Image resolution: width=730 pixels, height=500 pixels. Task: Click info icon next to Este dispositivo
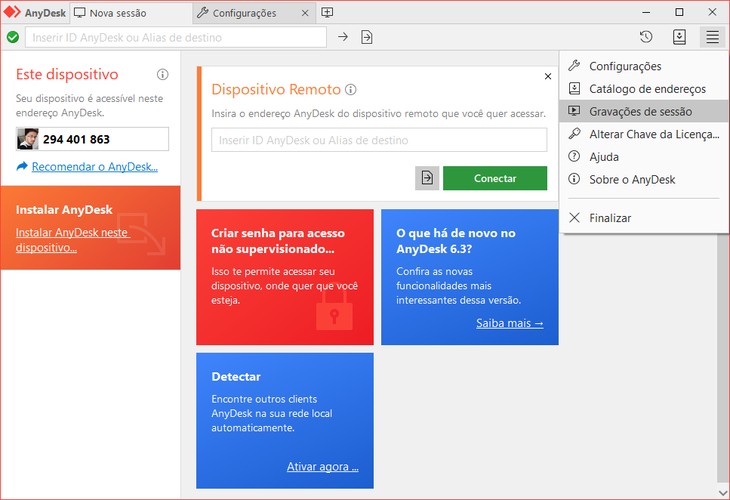(162, 75)
